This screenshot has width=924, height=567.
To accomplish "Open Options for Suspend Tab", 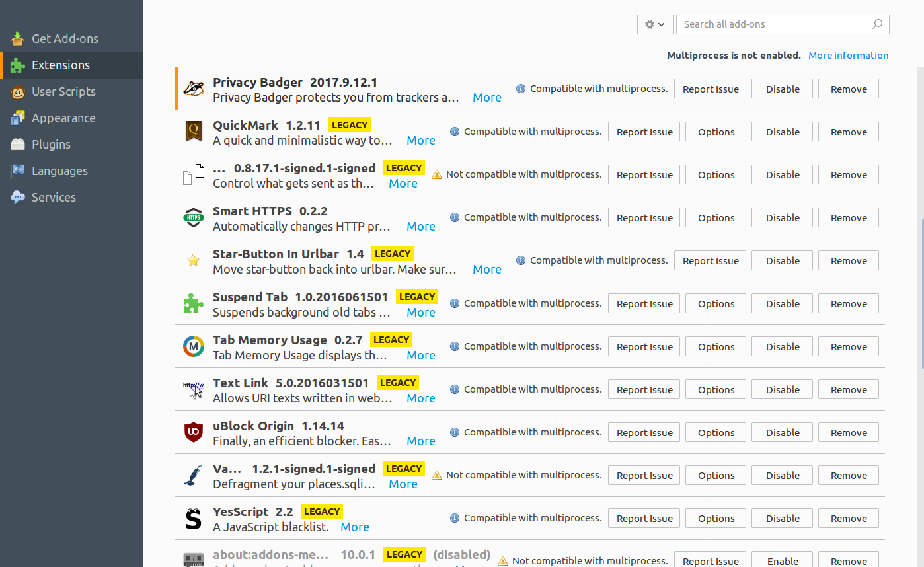I will coord(716,304).
